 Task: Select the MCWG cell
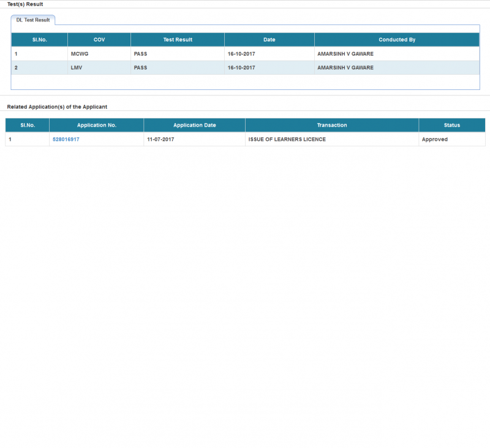[x=99, y=54]
